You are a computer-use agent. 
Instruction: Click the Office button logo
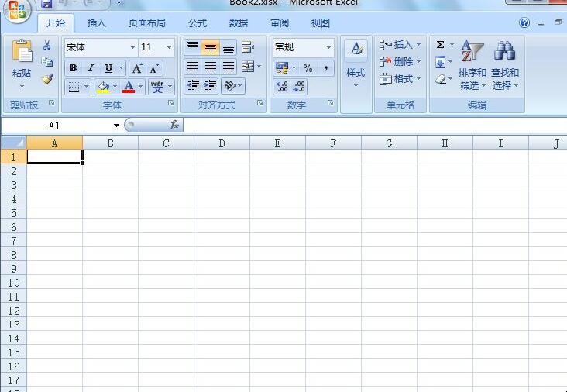[17, 9]
